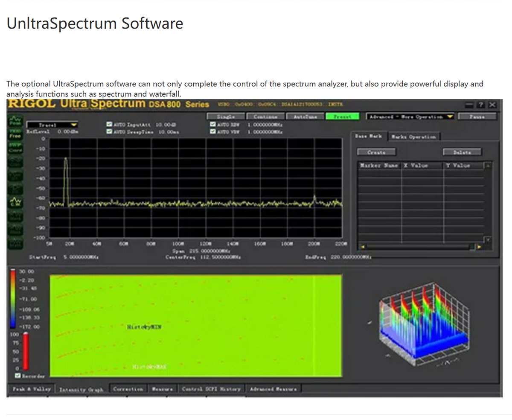Switch to the Control SCPI History tab
The image size is (512, 420).
pyautogui.click(x=211, y=389)
